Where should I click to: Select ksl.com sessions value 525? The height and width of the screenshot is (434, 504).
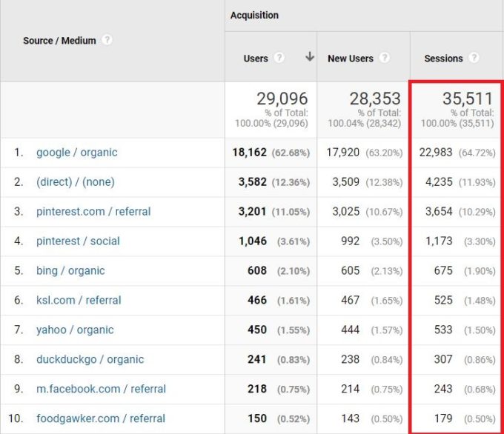pos(443,300)
